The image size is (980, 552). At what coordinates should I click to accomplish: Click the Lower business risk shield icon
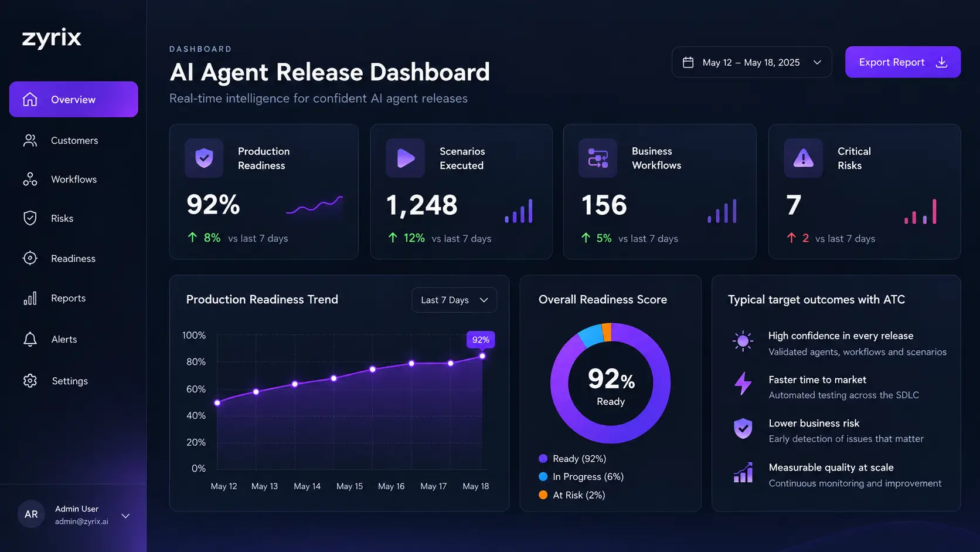click(743, 428)
